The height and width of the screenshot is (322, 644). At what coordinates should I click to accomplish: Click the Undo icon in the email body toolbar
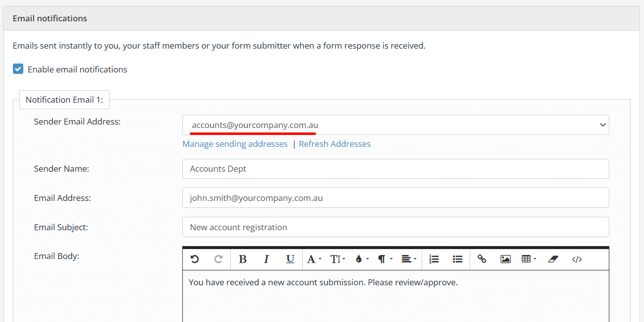click(x=194, y=258)
